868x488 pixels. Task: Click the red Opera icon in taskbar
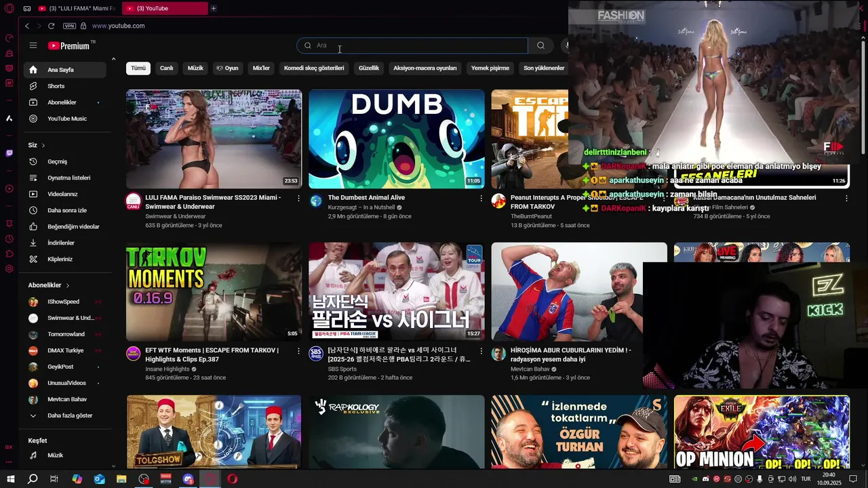click(x=233, y=479)
